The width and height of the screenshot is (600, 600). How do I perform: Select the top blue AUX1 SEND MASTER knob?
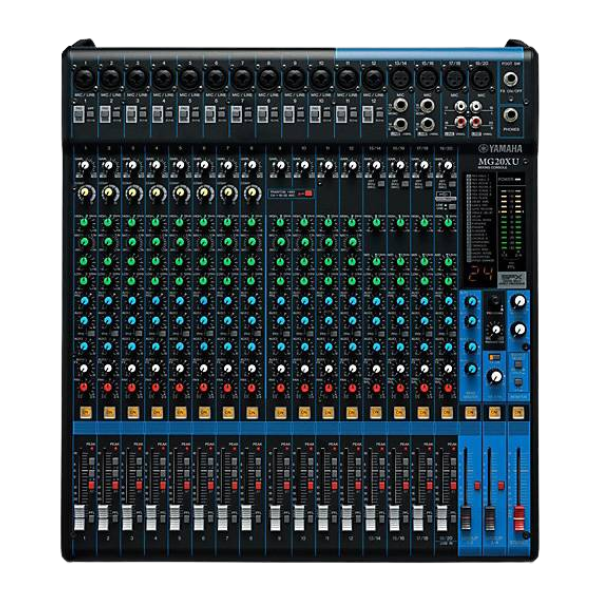click(472, 302)
